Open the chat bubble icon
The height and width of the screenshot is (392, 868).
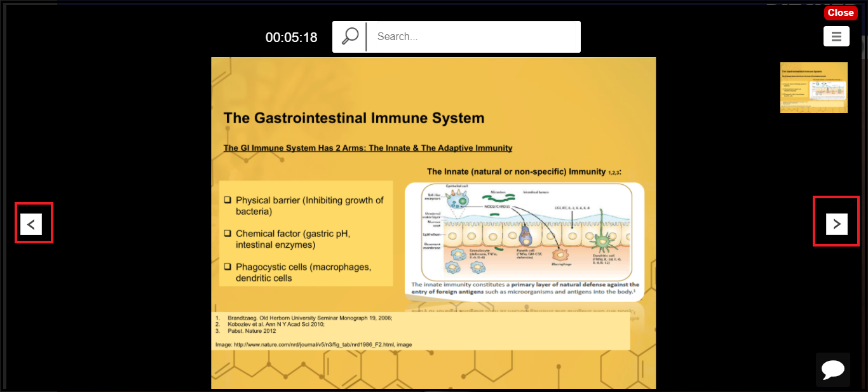coord(832,369)
